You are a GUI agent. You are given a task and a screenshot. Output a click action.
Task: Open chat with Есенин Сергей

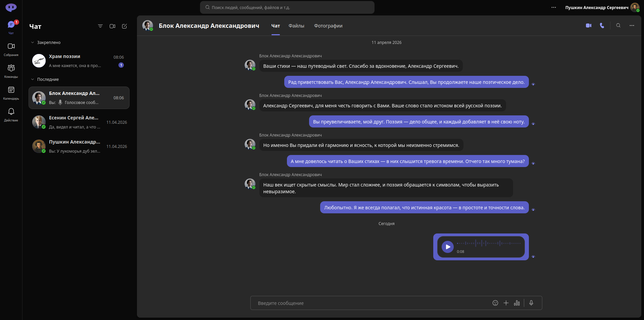click(x=79, y=122)
